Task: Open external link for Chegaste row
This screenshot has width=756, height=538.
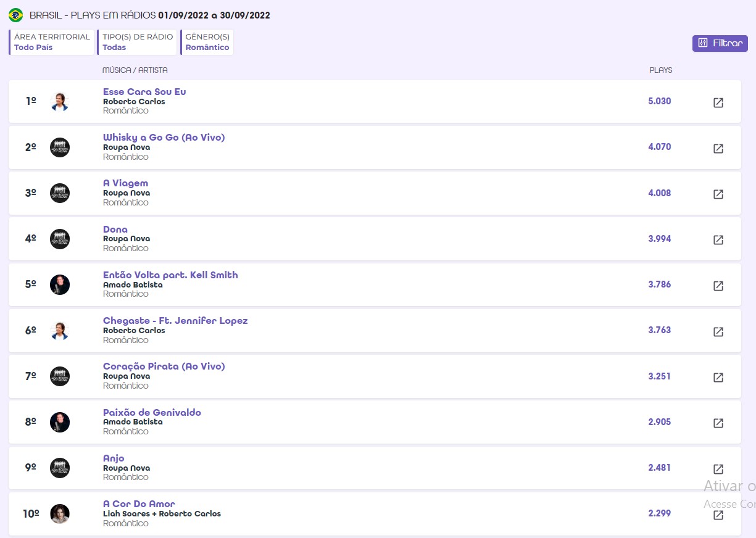Action: pyautogui.click(x=718, y=332)
